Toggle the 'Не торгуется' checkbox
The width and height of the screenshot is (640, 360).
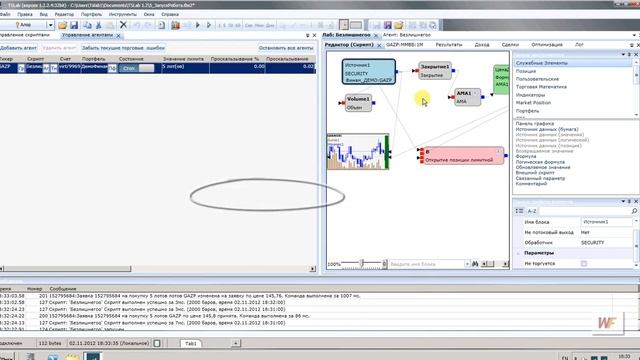pyautogui.click(x=584, y=264)
